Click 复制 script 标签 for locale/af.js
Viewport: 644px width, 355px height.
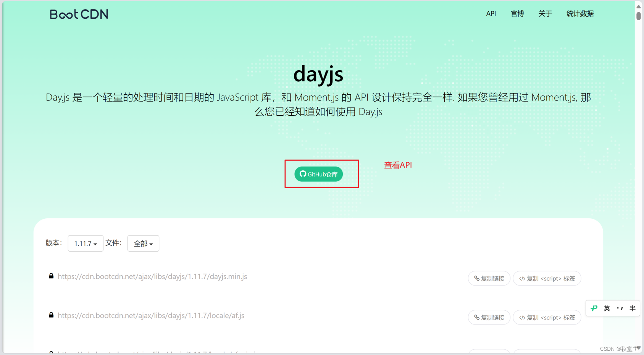click(547, 317)
